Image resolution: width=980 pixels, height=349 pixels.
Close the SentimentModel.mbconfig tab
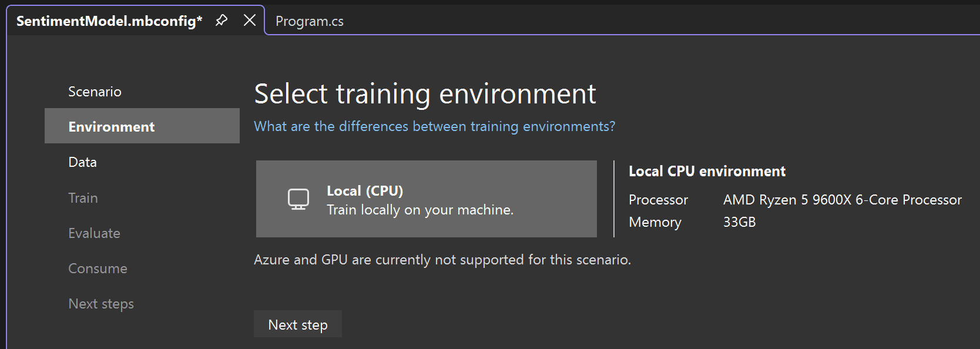coord(250,21)
